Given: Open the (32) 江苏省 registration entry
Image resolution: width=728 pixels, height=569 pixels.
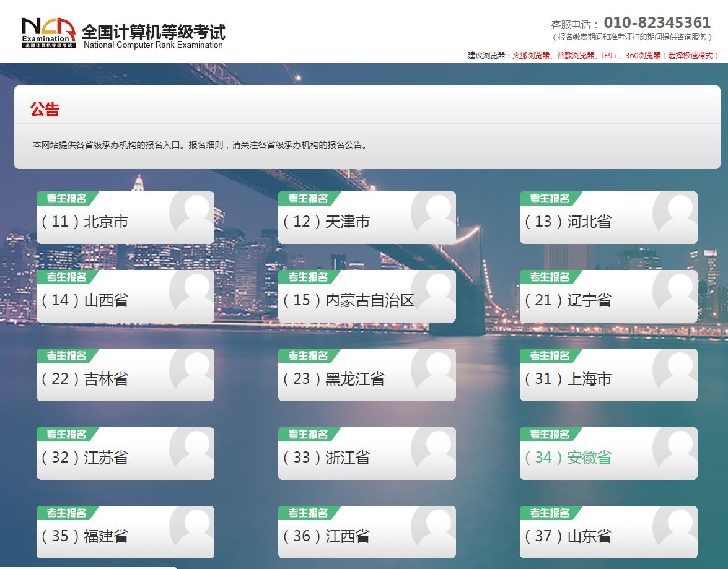Looking at the screenshot, I should point(85,458).
